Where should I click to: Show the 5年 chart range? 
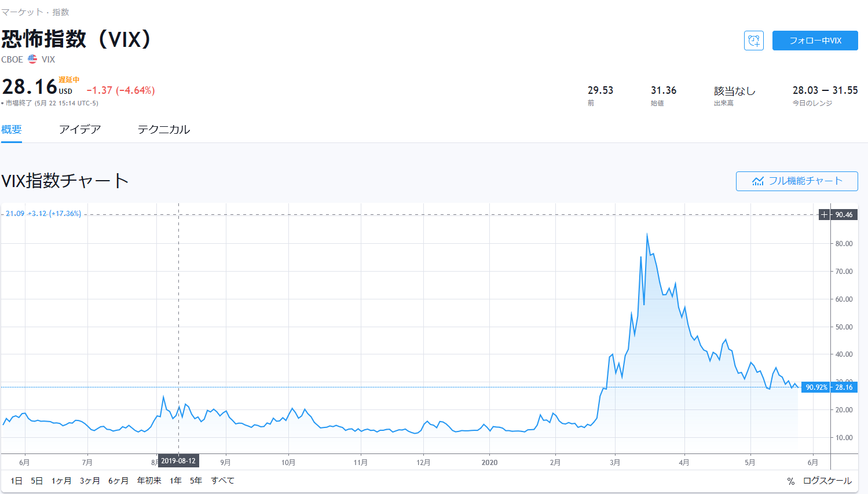pos(196,481)
